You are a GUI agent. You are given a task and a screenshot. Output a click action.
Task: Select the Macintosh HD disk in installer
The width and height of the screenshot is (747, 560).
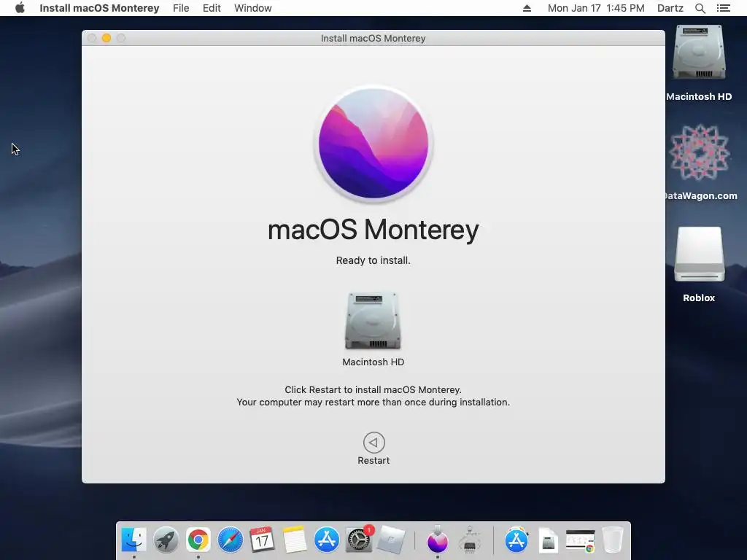(373, 321)
